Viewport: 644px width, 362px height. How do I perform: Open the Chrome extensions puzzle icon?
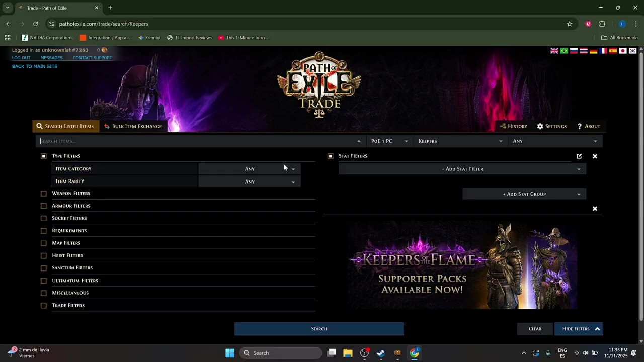pos(602,24)
